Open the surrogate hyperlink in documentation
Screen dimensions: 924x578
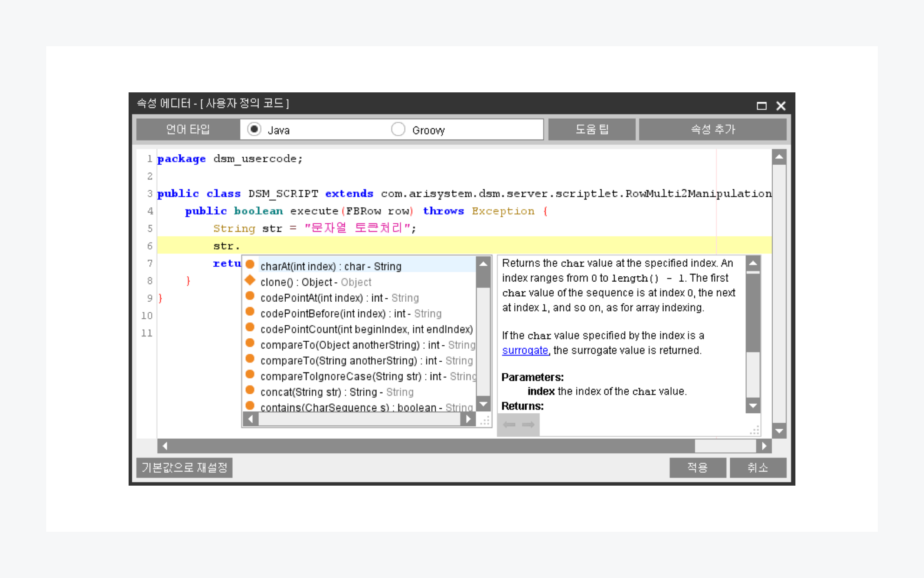[525, 351]
